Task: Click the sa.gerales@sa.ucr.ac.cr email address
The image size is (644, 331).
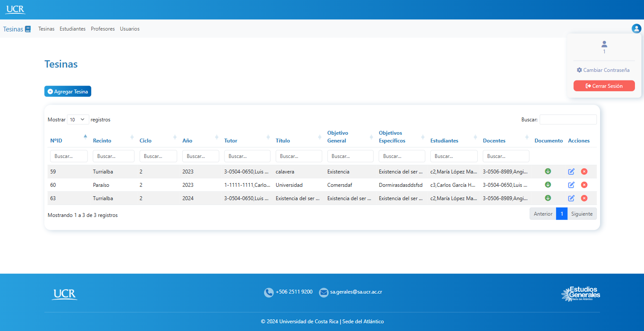Action: click(x=356, y=292)
